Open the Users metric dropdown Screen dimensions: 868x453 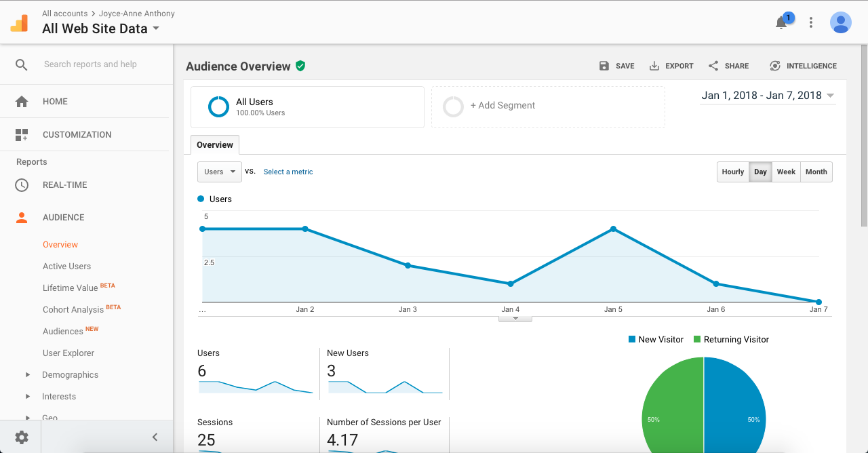click(x=220, y=172)
